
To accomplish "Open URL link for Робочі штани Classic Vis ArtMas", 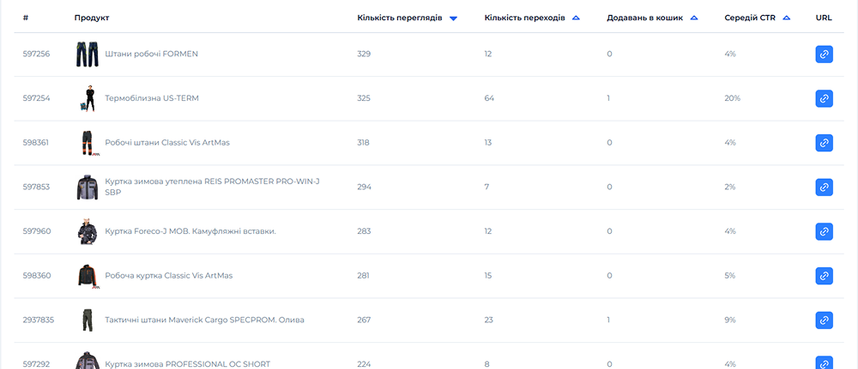I will 824,143.
